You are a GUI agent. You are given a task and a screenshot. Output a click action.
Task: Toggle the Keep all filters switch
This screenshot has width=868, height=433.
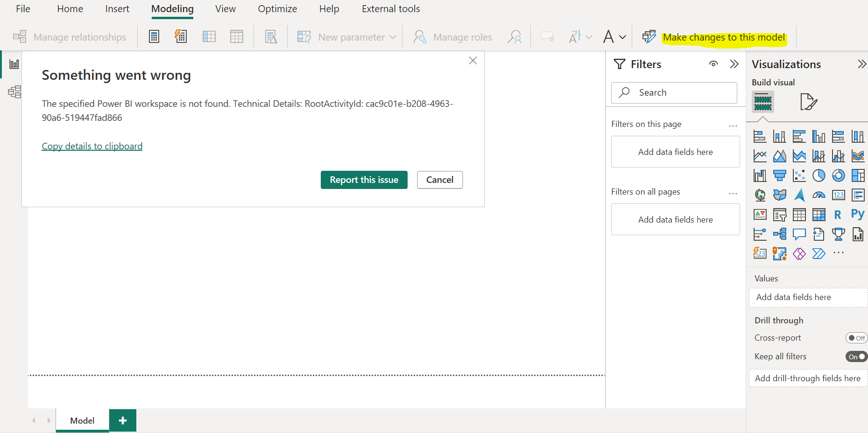click(857, 356)
